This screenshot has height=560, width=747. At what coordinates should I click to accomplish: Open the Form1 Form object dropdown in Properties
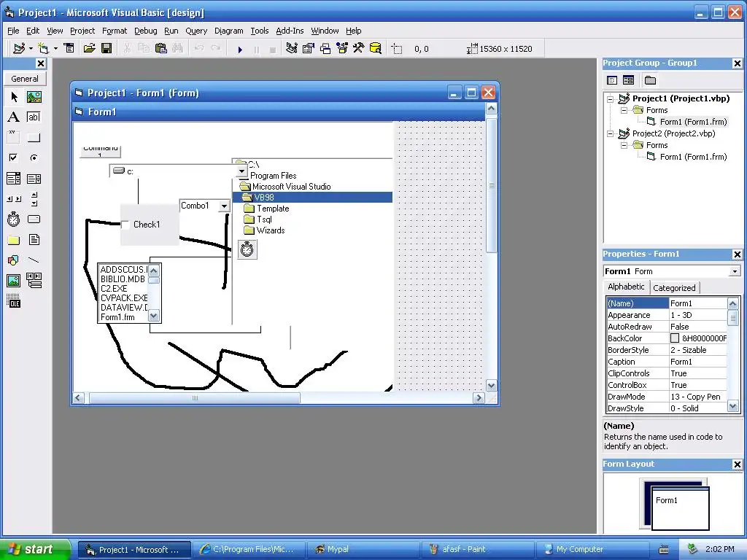click(x=735, y=271)
